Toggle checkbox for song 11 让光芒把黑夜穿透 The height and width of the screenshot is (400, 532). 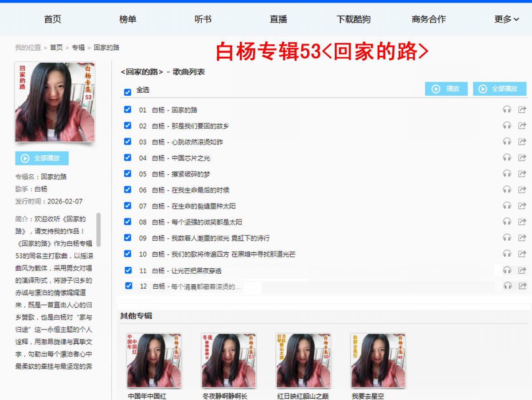tap(128, 270)
